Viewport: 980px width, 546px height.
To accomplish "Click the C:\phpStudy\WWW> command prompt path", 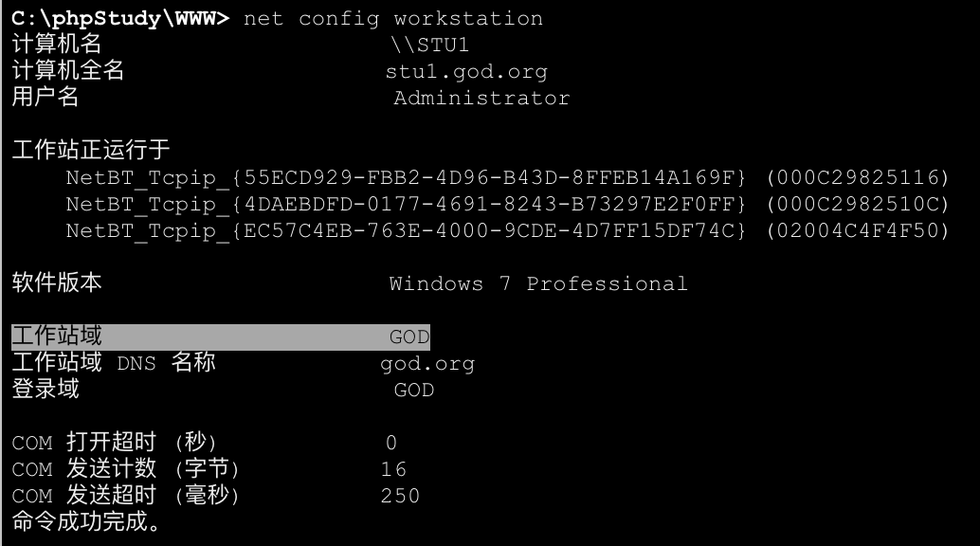I will (x=120, y=19).
